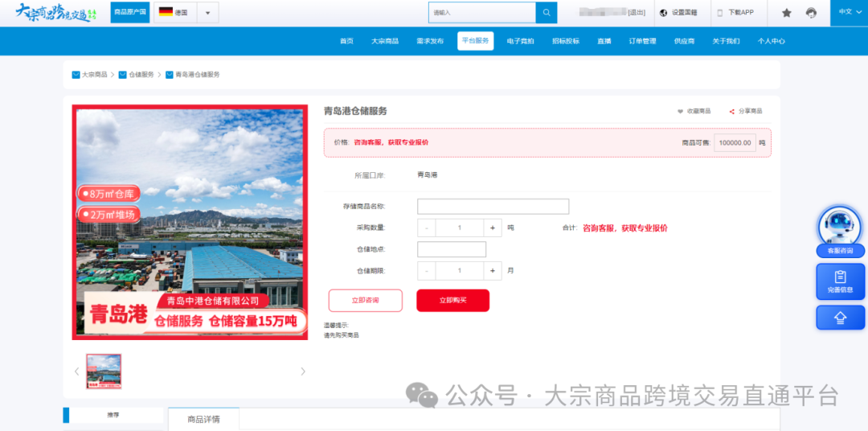Click the search magnifier icon
Screen dimensions: 868x431
(x=547, y=13)
